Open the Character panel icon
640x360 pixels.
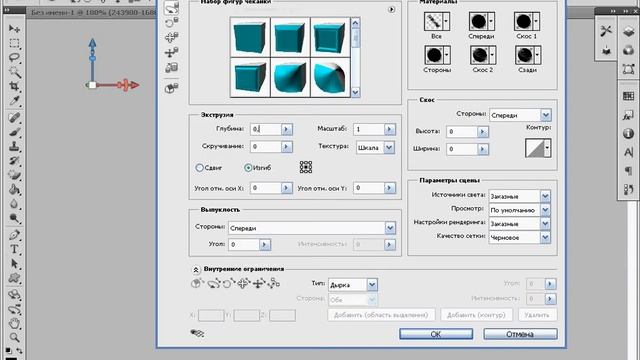coord(629,152)
